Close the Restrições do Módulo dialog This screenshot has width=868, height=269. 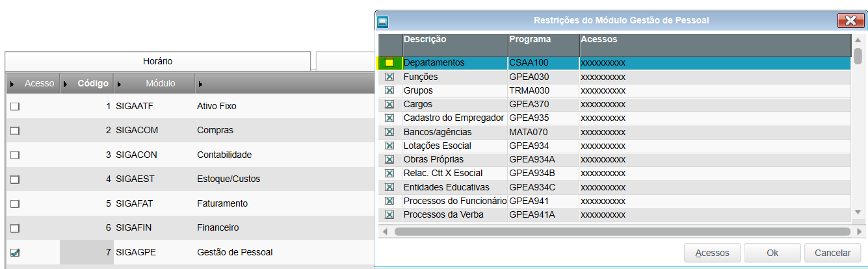850,21
